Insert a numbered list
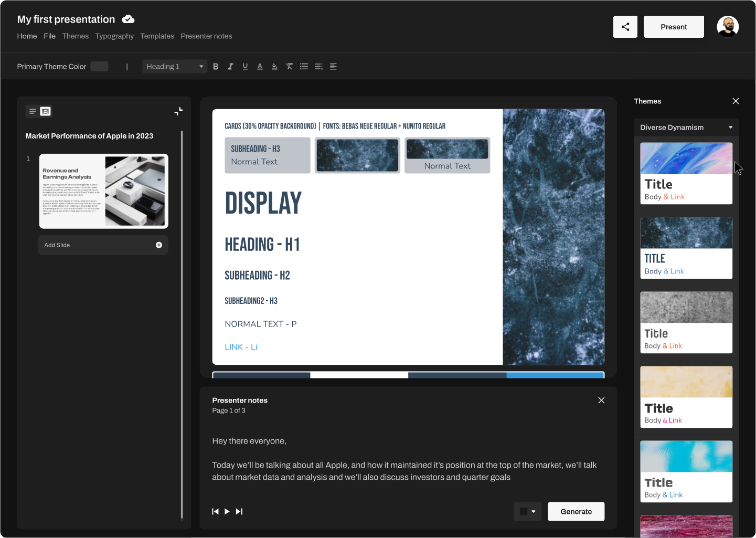This screenshot has height=538, width=756. pos(318,67)
